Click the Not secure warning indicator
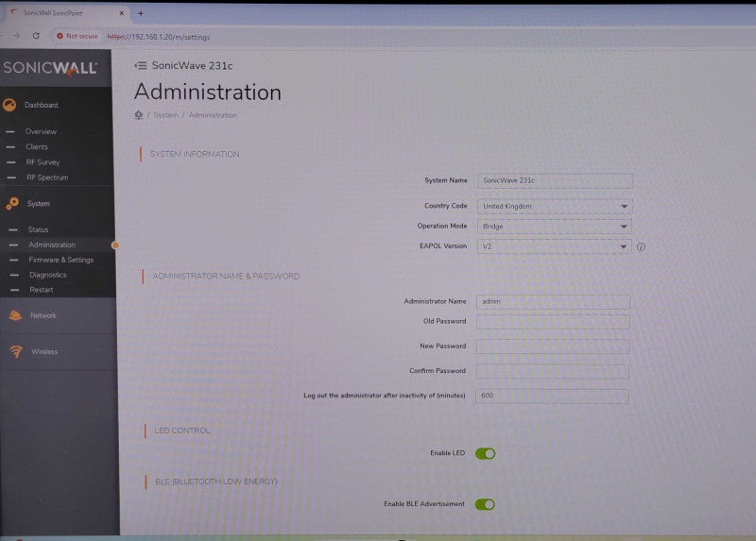This screenshot has height=541, width=756. [77, 36]
